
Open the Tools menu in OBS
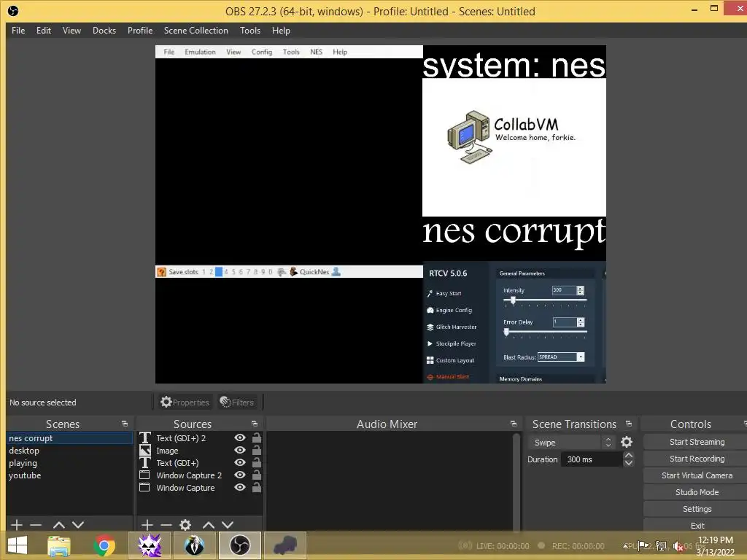coord(250,31)
